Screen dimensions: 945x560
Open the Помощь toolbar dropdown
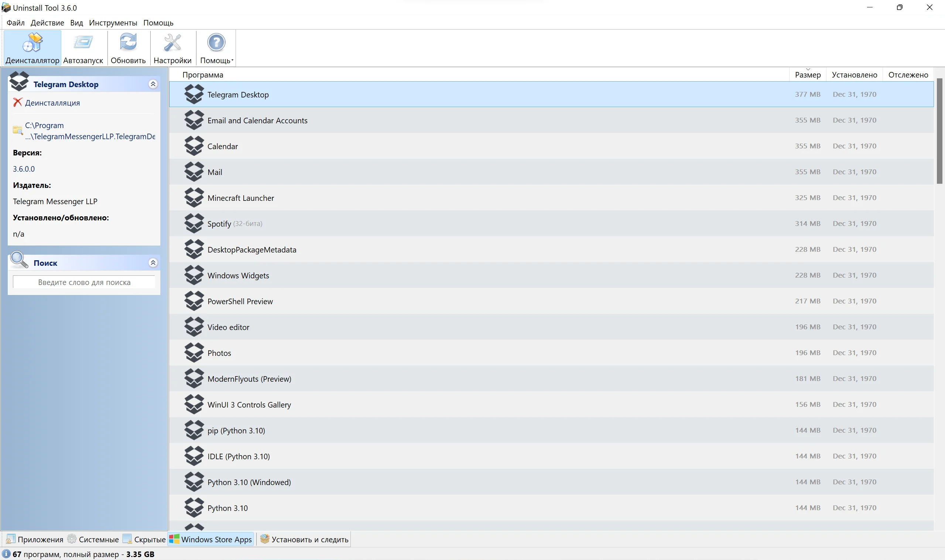click(x=217, y=48)
